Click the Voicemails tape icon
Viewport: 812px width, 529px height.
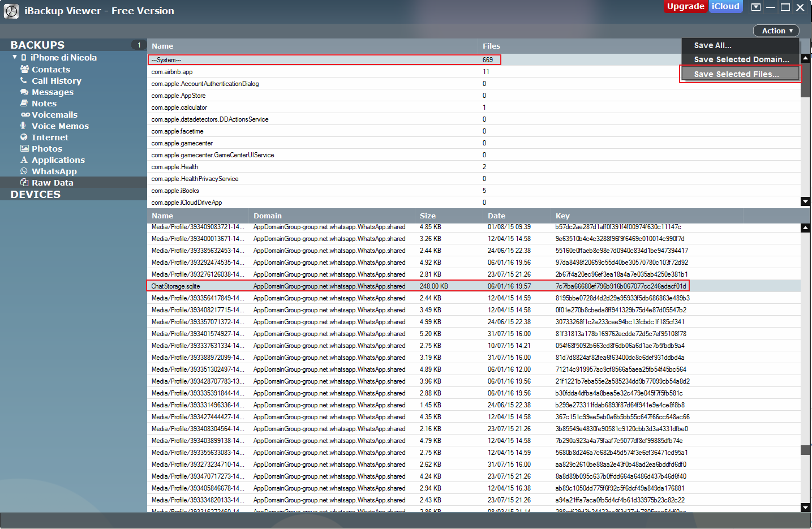click(x=25, y=114)
